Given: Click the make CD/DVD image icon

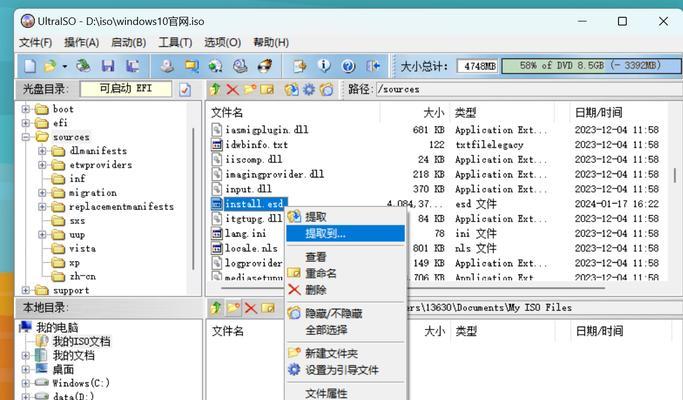Looking at the screenshot, I should [x=167, y=66].
